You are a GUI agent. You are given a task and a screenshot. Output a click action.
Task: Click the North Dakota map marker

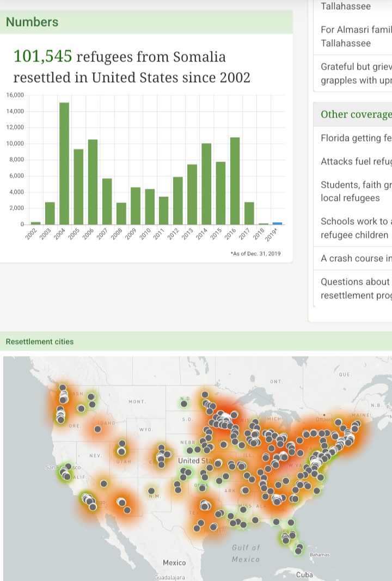pos(205,395)
